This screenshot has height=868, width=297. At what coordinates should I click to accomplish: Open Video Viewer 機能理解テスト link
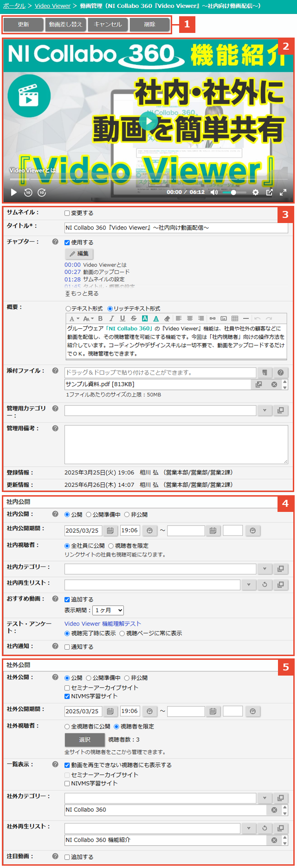pyautogui.click(x=103, y=624)
